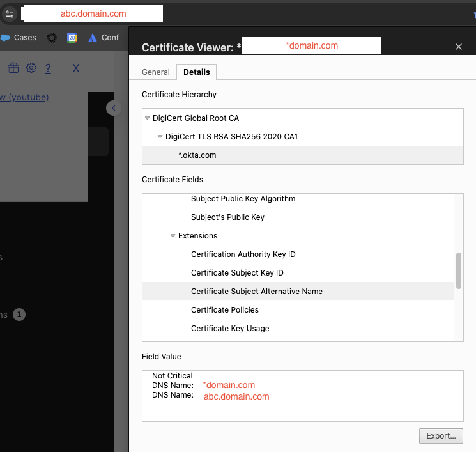The height and width of the screenshot is (452, 476).
Task: Switch to the General tab
Action: click(156, 72)
